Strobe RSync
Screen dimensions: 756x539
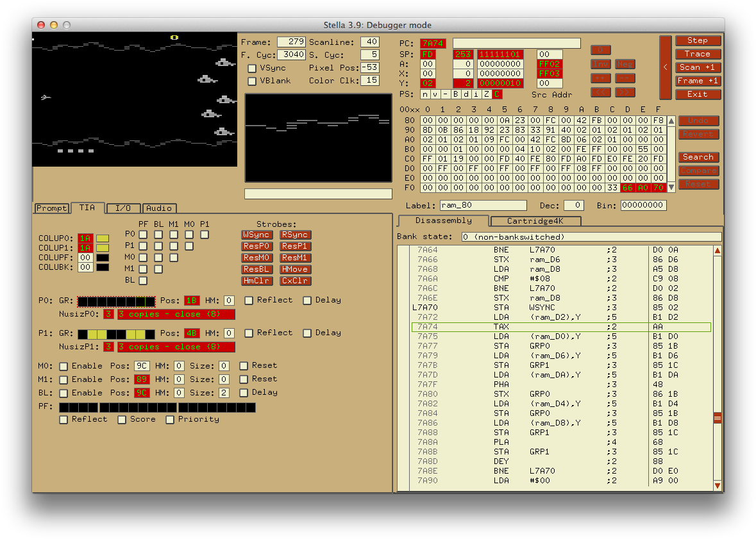(296, 235)
